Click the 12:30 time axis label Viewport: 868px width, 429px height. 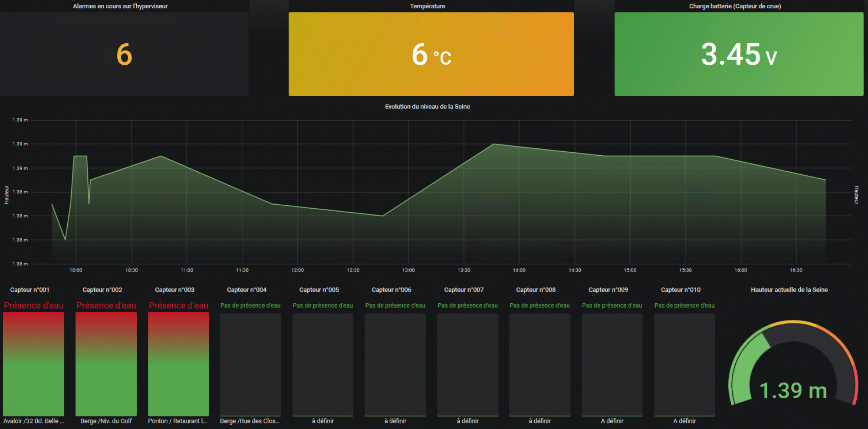(353, 270)
